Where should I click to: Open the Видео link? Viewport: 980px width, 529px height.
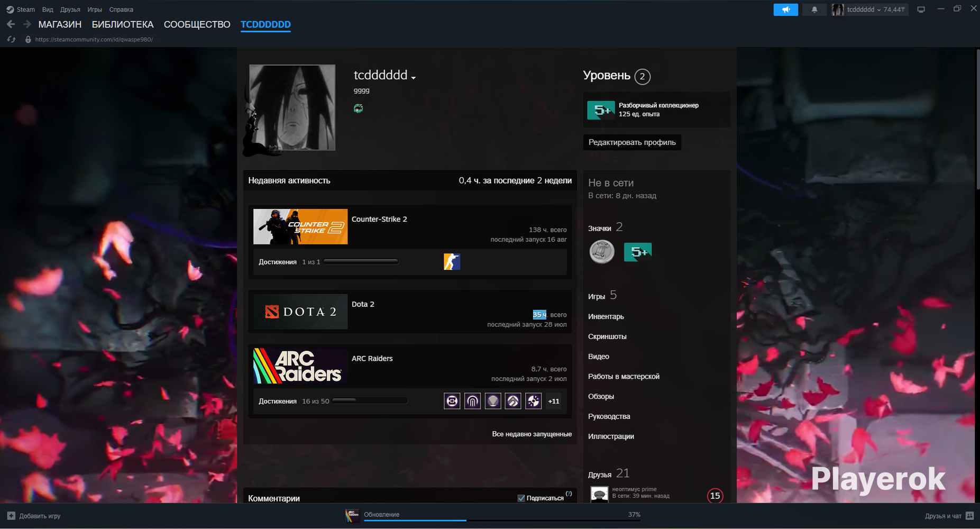tap(599, 357)
